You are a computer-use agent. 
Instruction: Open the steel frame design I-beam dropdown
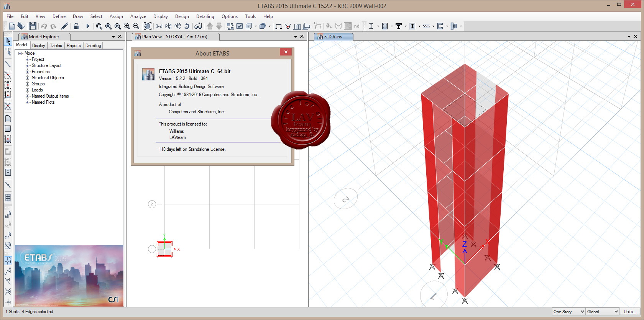tap(378, 26)
